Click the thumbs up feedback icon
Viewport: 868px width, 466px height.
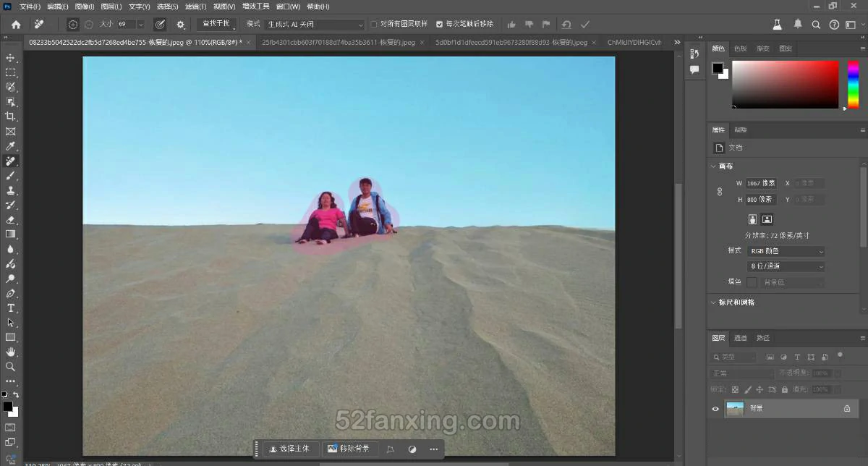tap(512, 25)
